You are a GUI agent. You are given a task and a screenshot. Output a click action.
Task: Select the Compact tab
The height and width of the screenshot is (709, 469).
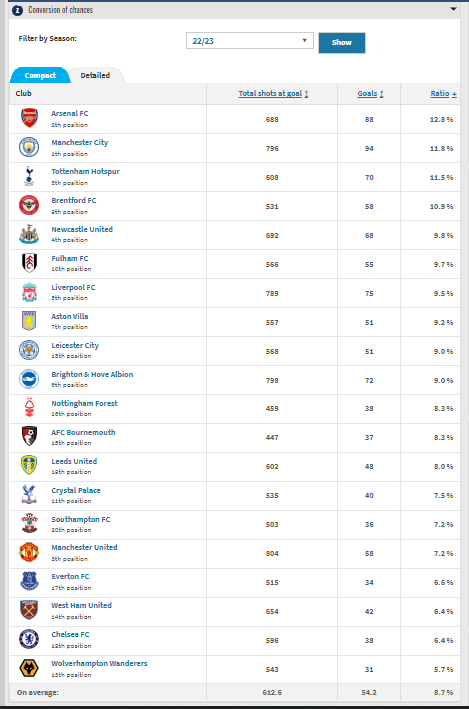pyautogui.click(x=40, y=76)
